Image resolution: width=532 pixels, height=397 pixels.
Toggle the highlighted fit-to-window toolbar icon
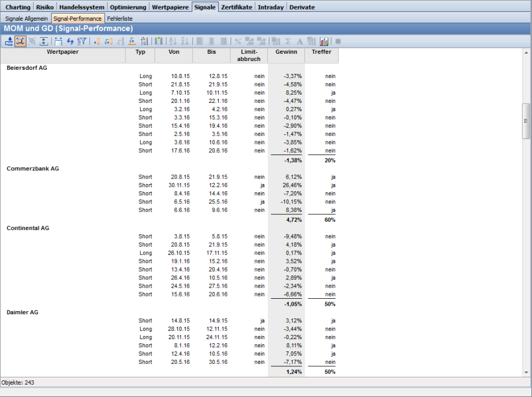[x=21, y=41]
